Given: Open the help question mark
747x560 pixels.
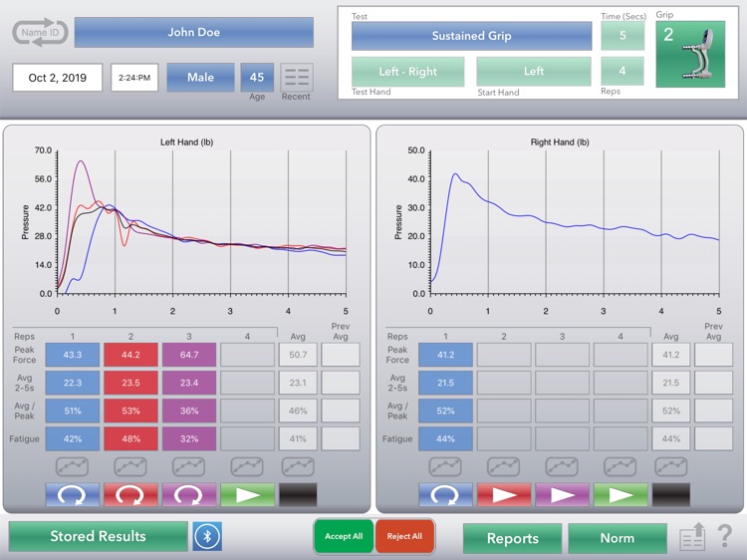Looking at the screenshot, I should (x=725, y=537).
